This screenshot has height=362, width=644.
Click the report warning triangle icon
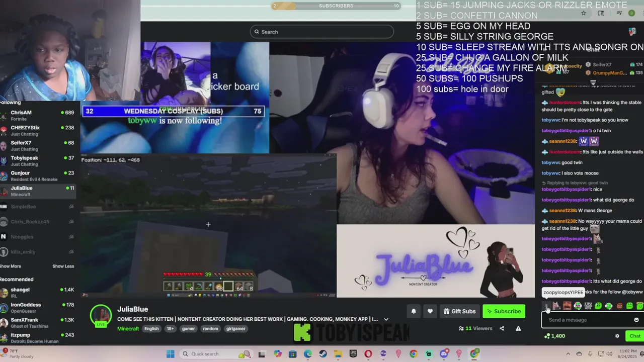518,328
